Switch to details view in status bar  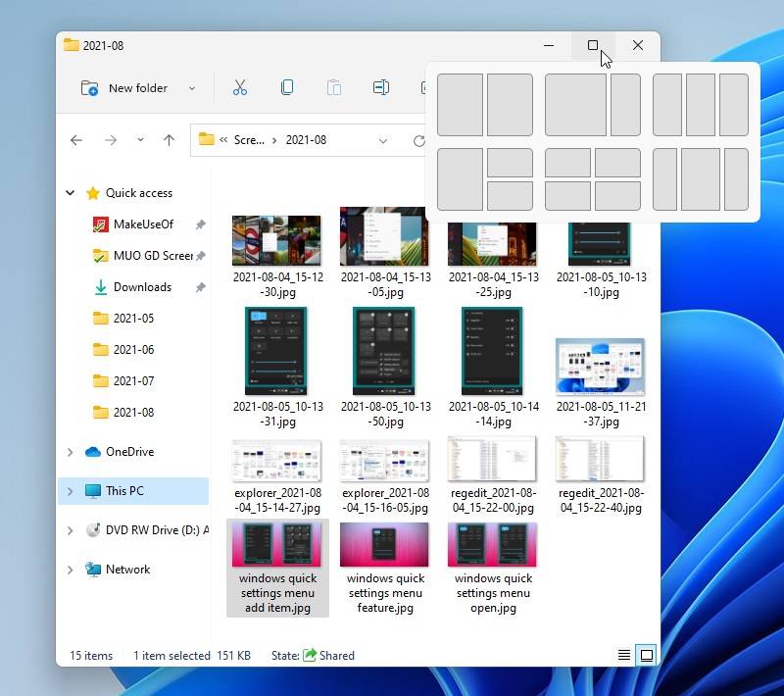tap(624, 655)
